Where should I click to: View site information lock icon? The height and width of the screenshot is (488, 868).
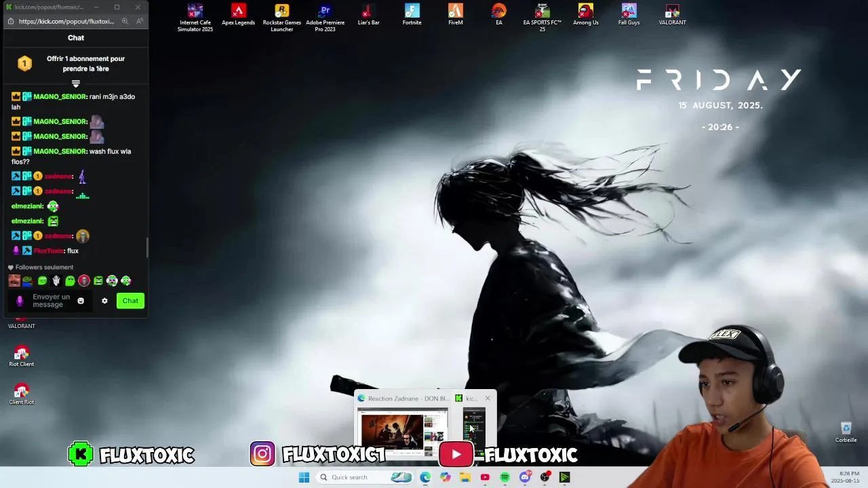(10, 21)
